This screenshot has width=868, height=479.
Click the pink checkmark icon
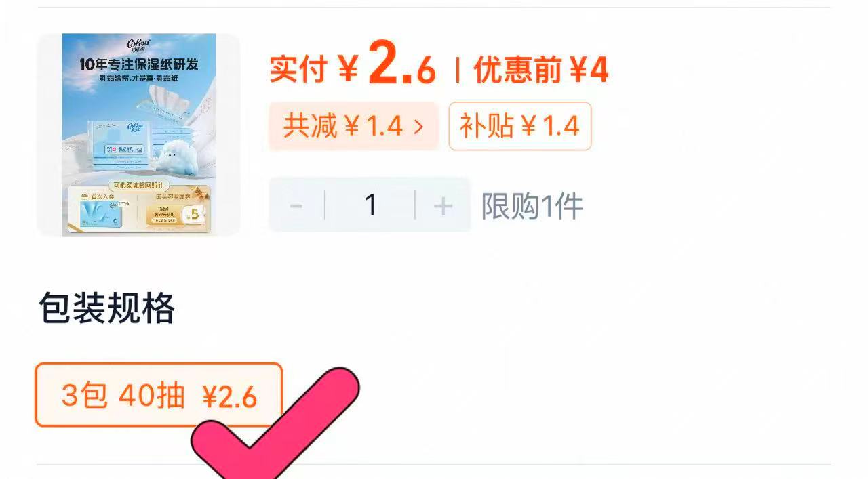(x=275, y=425)
